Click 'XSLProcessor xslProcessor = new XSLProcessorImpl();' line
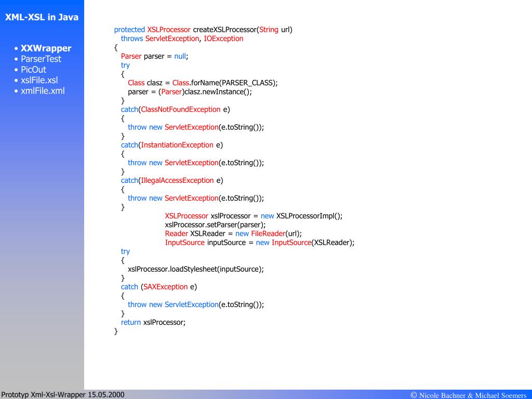The width and height of the screenshot is (532, 399). point(254,216)
